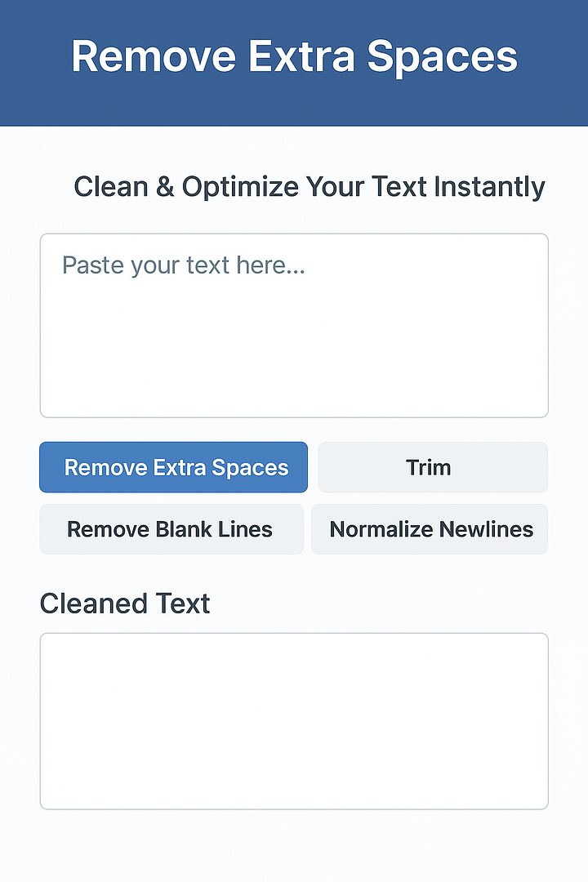Click the Trim button
This screenshot has width=588, height=882.
[433, 467]
